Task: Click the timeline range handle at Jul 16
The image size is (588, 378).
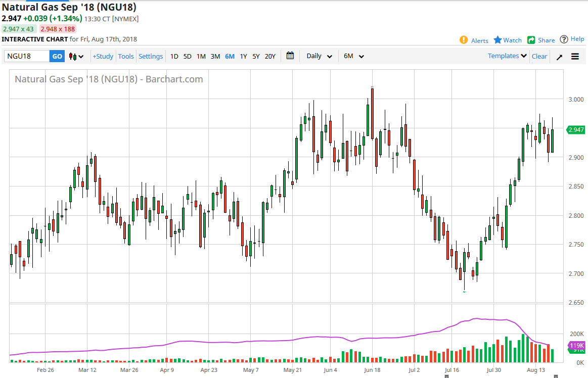Action: [446, 376]
